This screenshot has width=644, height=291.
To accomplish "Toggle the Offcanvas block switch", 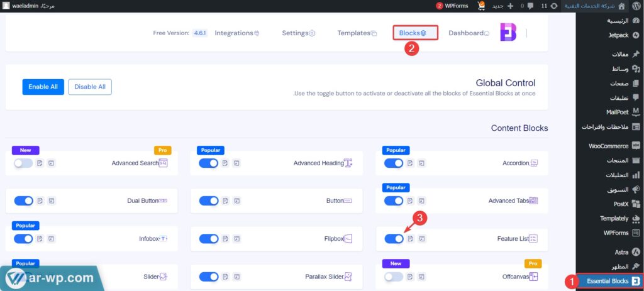I will point(394,277).
